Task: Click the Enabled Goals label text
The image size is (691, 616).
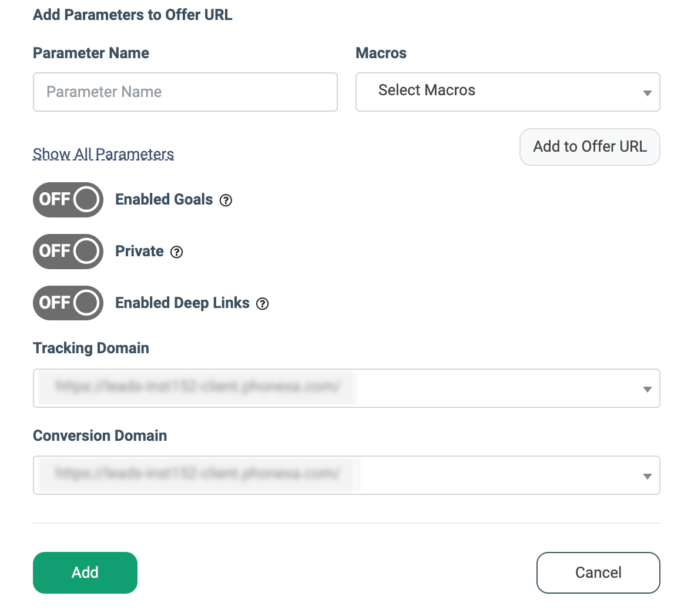Action: pyautogui.click(x=164, y=200)
